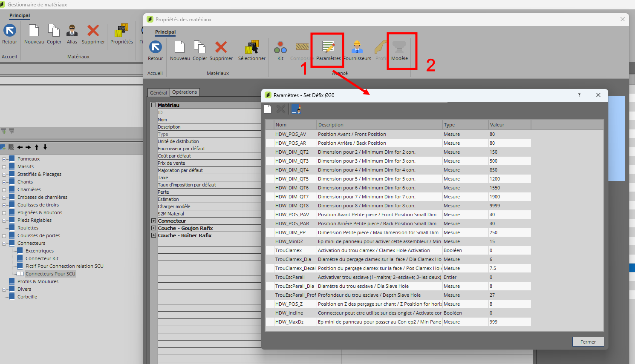Expand the Stratifiés & Placages node
This screenshot has width=635, height=364.
[4, 175]
